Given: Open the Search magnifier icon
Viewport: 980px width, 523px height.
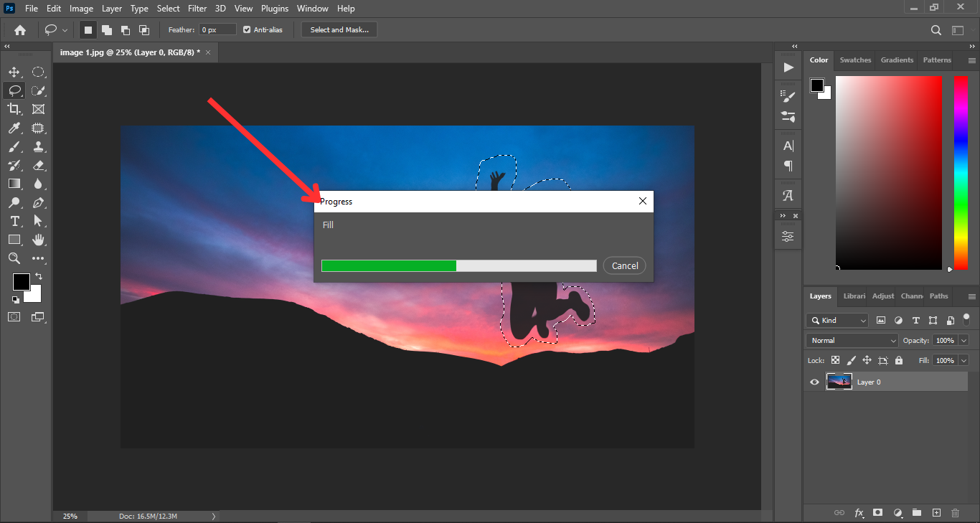Looking at the screenshot, I should (x=936, y=30).
